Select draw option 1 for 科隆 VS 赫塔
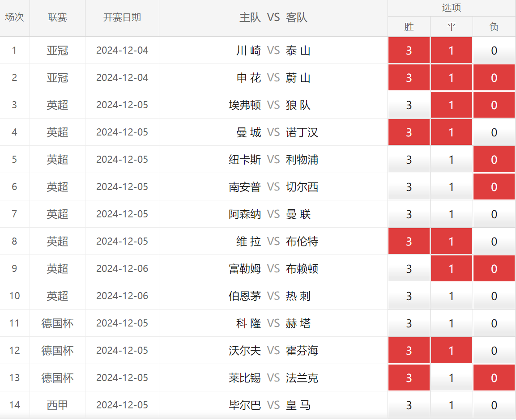Screen dimensions: 516x420 click(452, 323)
